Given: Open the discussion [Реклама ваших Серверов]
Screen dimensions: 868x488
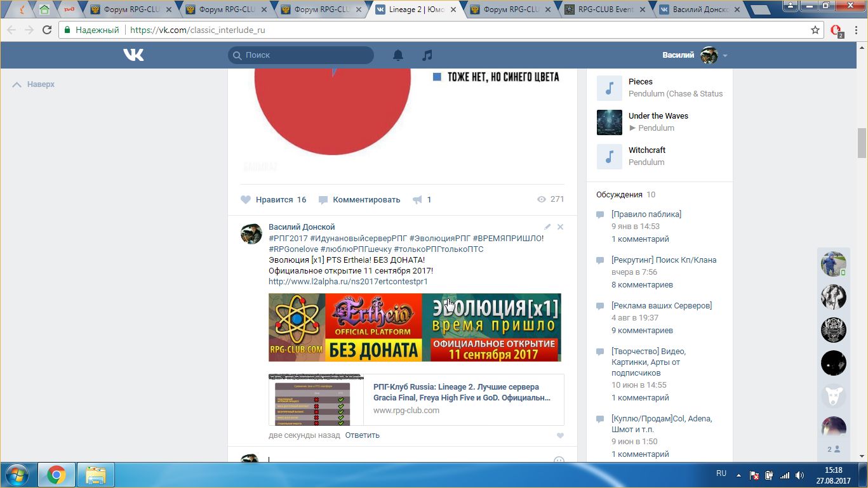Looking at the screenshot, I should click(x=662, y=305).
